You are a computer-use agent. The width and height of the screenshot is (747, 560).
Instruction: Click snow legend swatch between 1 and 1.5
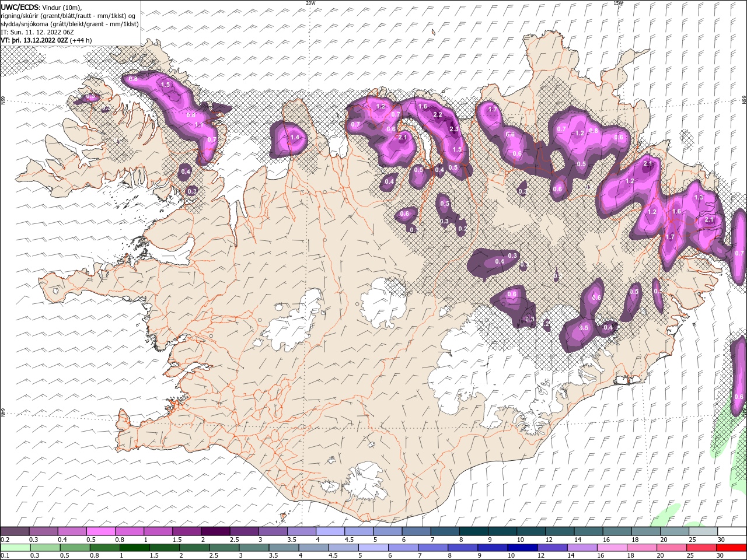(x=158, y=531)
